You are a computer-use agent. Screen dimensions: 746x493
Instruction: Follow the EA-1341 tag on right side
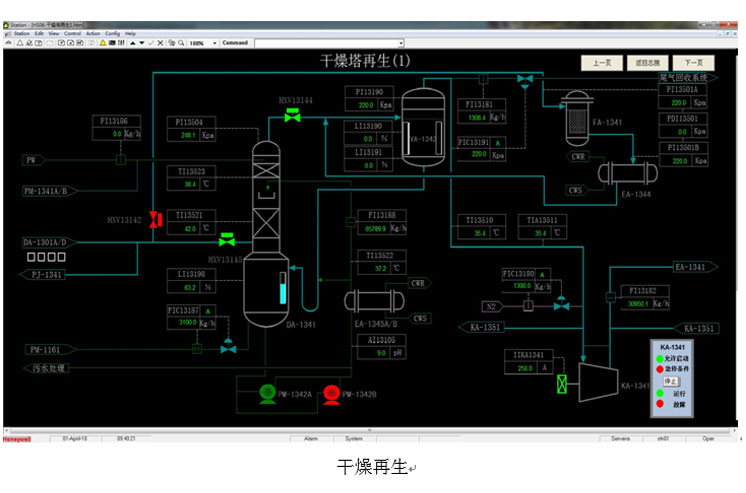pyautogui.click(x=696, y=267)
